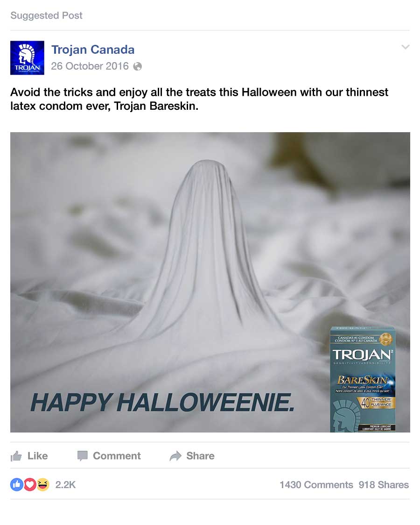View the 1430 Comments list
This screenshot has height=525, width=420.
(x=316, y=484)
